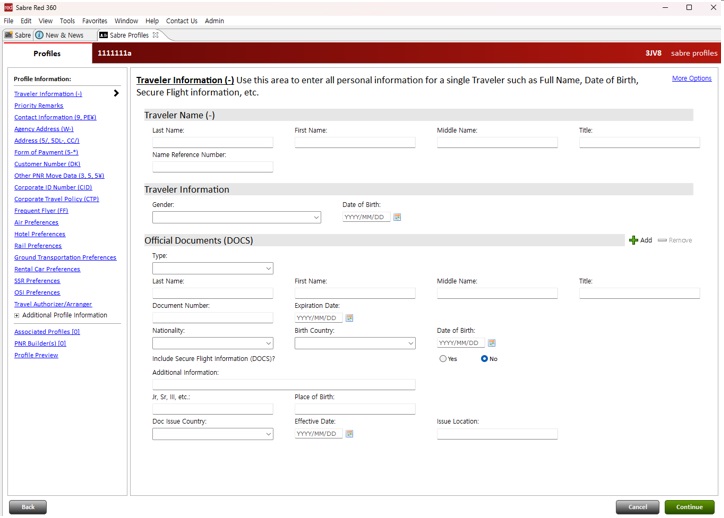Open the Admin menu
The image size is (724, 518).
[214, 21]
